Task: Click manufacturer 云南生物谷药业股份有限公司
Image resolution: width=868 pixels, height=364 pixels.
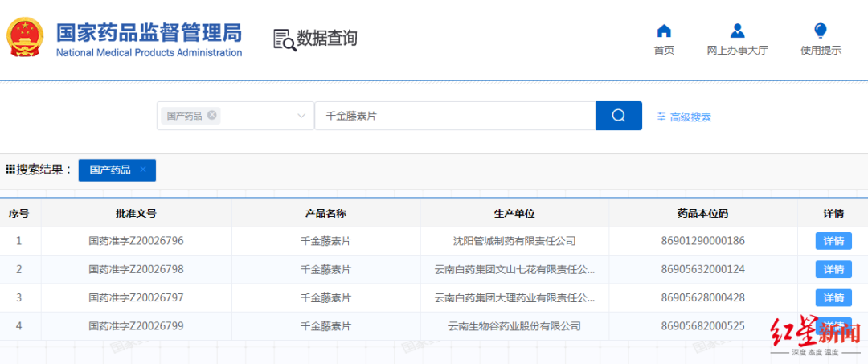Action: coord(514,325)
